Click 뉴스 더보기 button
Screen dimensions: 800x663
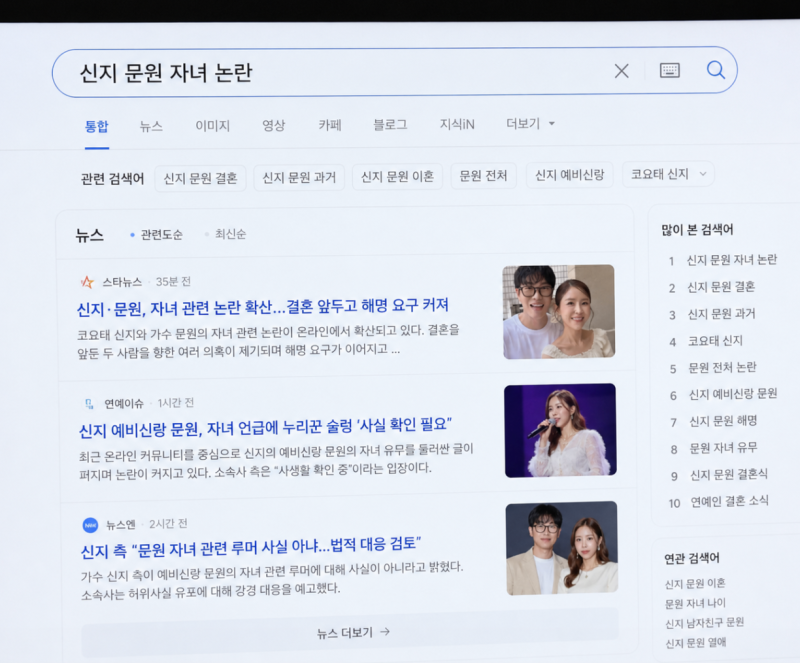coord(350,632)
